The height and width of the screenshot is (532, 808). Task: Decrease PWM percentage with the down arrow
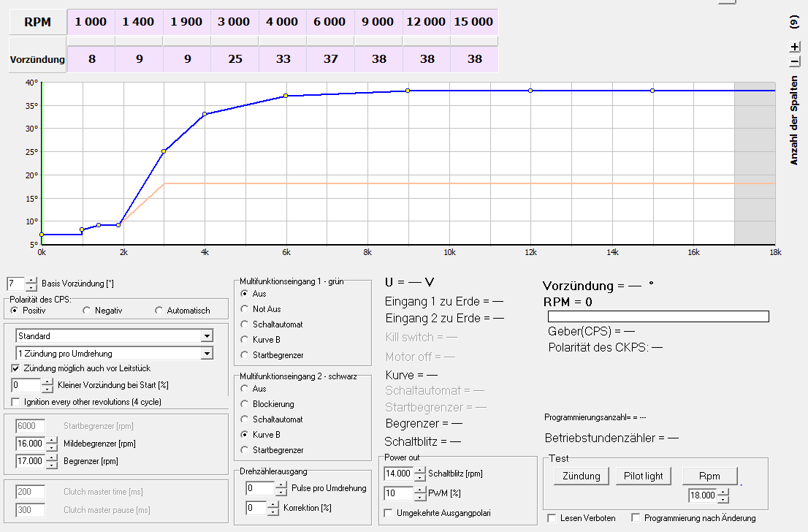pos(419,497)
